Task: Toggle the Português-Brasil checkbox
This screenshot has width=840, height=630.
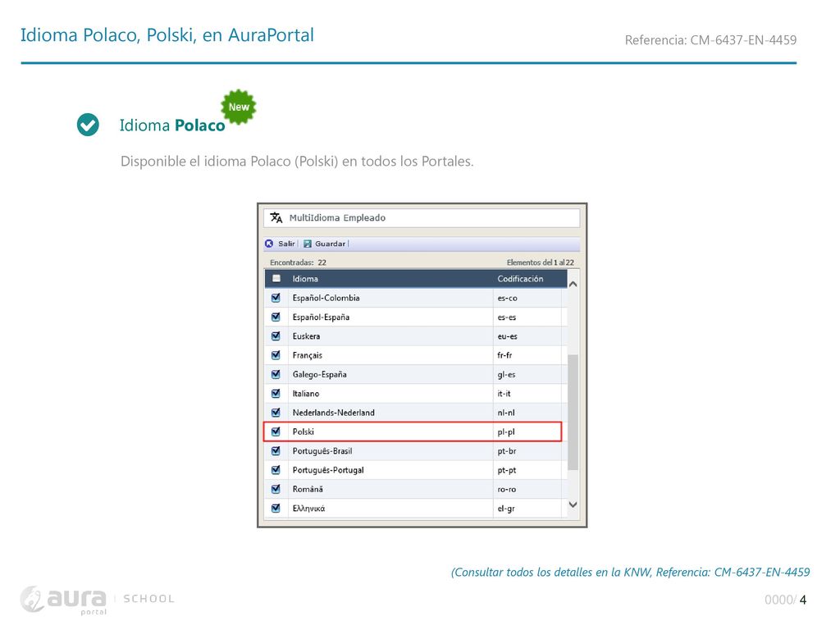Action: point(276,451)
